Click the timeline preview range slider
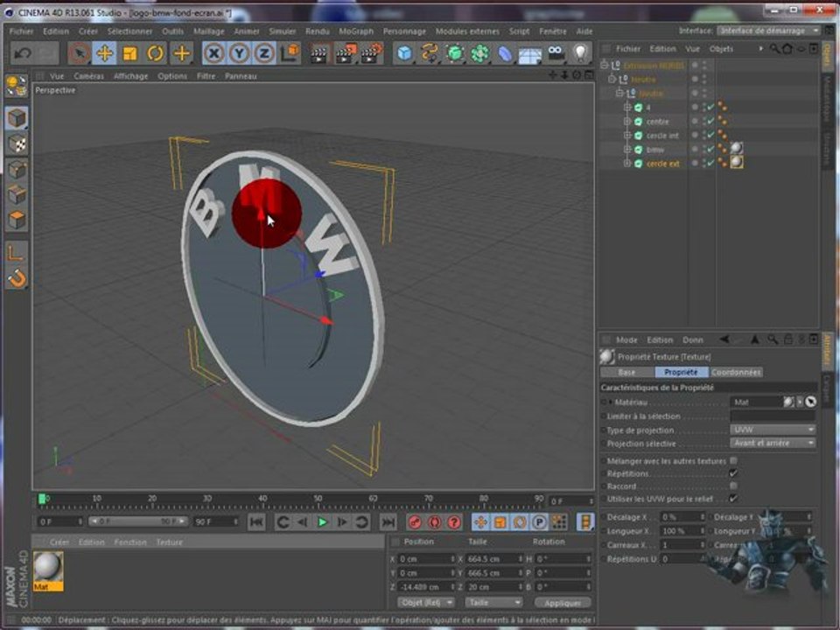This screenshot has height=630, width=840. point(137,521)
